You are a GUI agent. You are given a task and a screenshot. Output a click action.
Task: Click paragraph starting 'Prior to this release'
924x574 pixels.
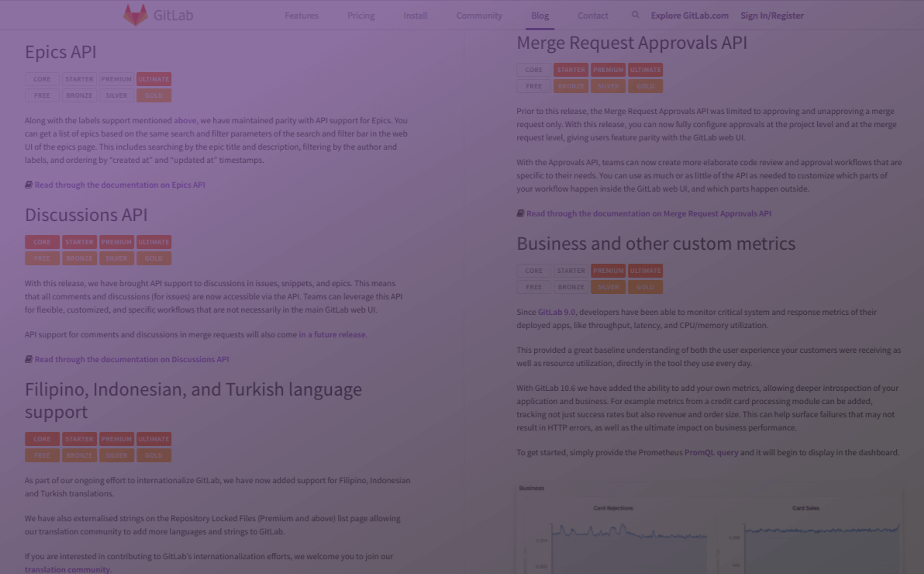pos(706,124)
